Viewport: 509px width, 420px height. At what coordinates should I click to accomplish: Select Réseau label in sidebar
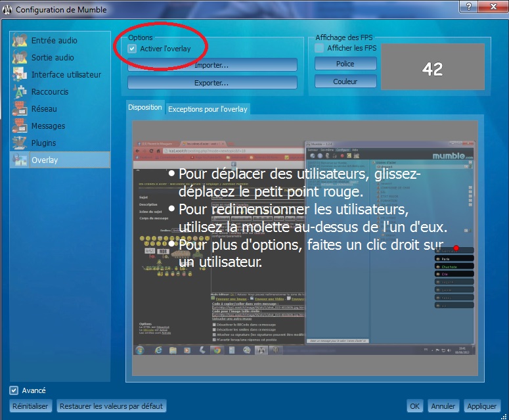[x=44, y=109]
